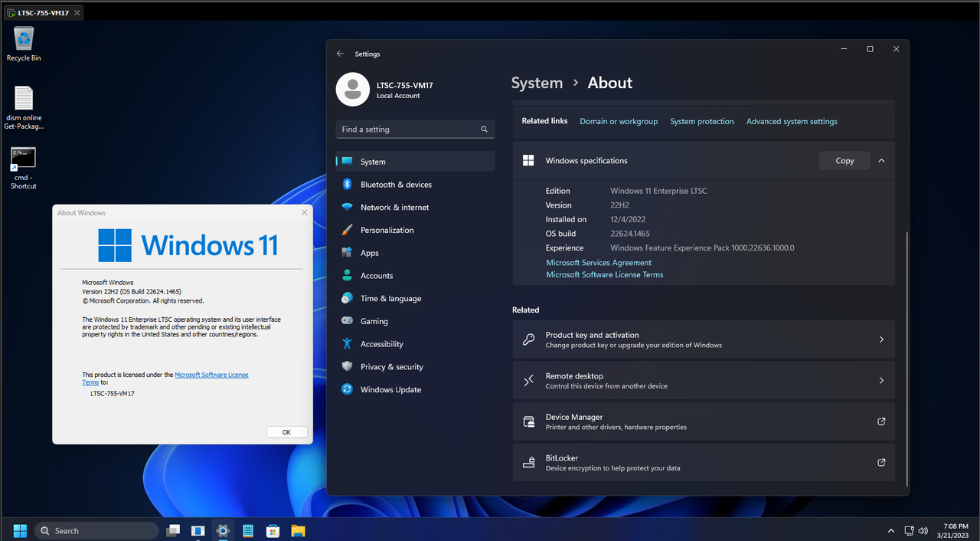Viewport: 980px width, 541px height.
Task: Click OK in About Windows dialog
Action: [286, 432]
